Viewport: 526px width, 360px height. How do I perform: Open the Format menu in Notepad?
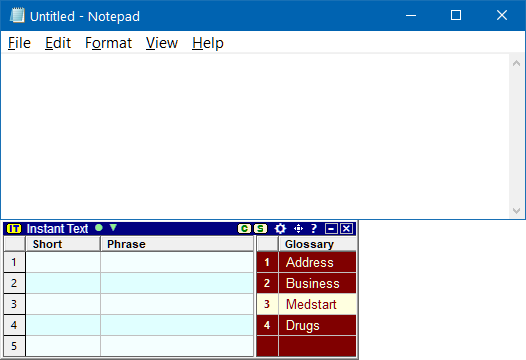pyautogui.click(x=108, y=43)
